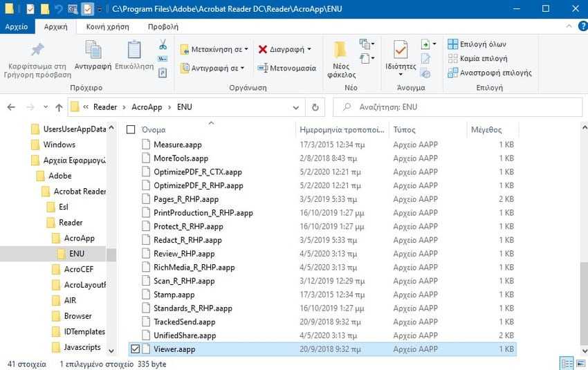
Task: Open the Μετακίνηση σε dropdown
Action: [x=214, y=49]
